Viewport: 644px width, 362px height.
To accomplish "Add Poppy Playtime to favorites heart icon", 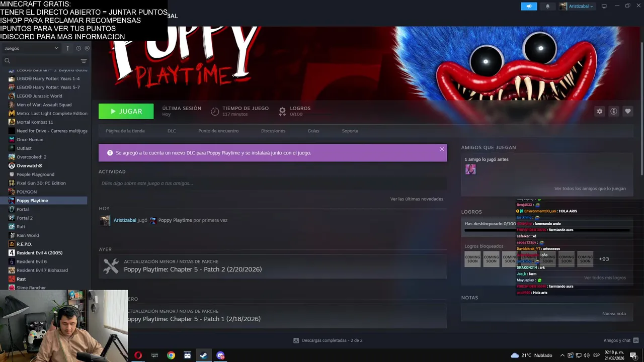I will pos(627,111).
